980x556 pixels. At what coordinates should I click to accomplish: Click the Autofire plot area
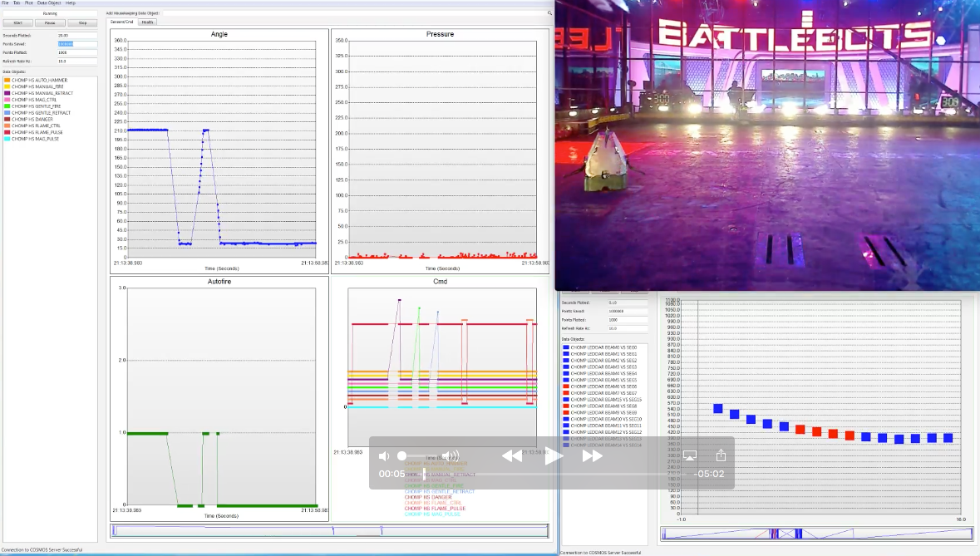click(x=222, y=396)
